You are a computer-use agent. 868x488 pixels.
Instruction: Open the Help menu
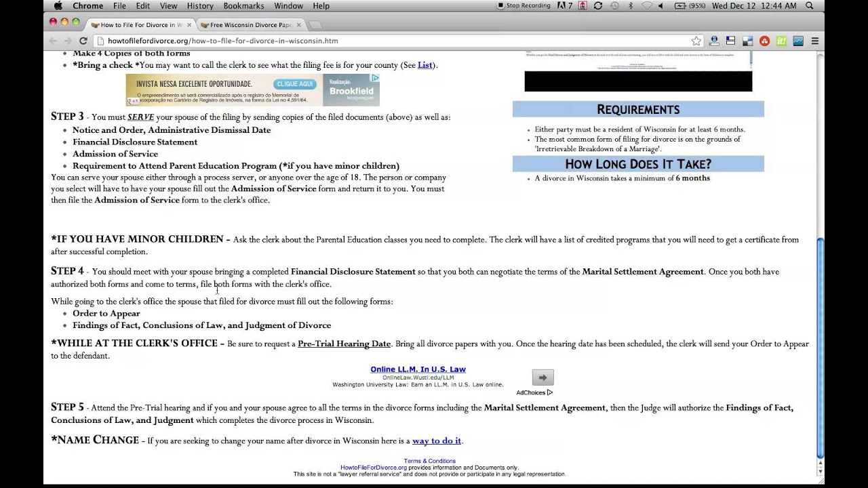click(321, 5)
